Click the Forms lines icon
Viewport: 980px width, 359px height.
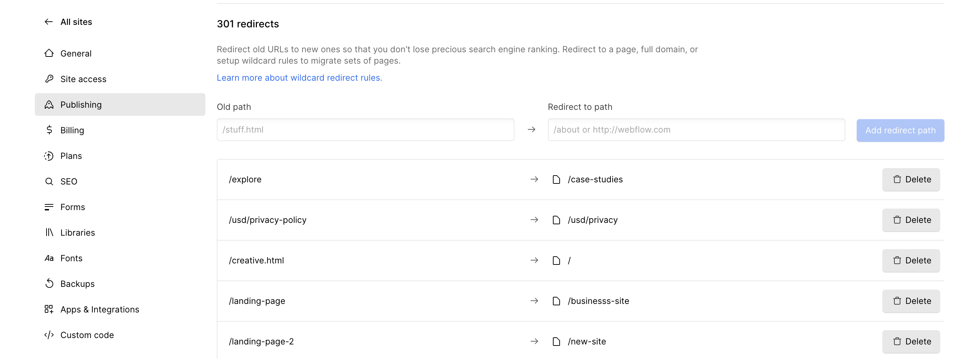[x=49, y=207]
